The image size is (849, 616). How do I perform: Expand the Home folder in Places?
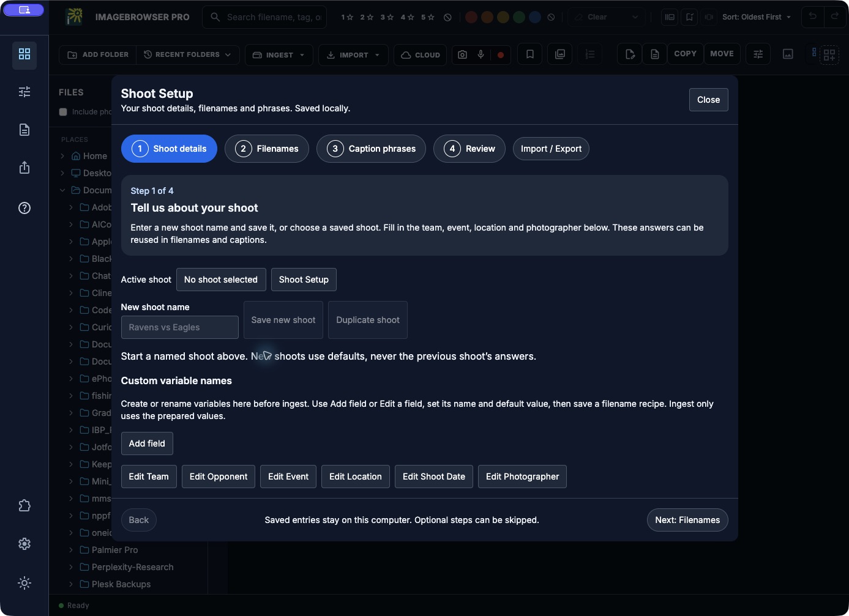click(62, 156)
